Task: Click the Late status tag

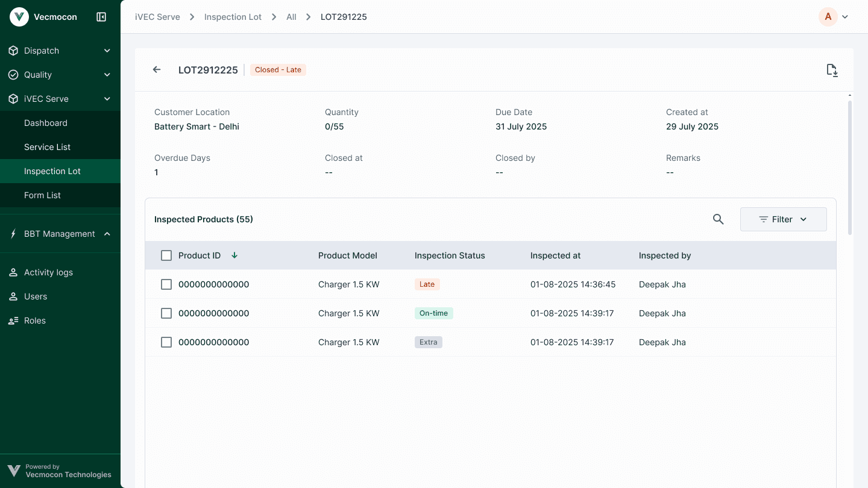Action: 427,284
